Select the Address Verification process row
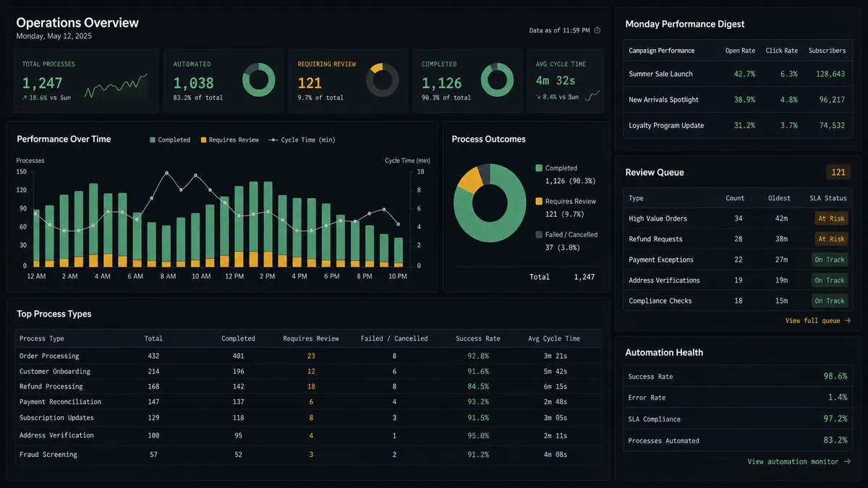Image resolution: width=868 pixels, height=488 pixels. pos(308,435)
